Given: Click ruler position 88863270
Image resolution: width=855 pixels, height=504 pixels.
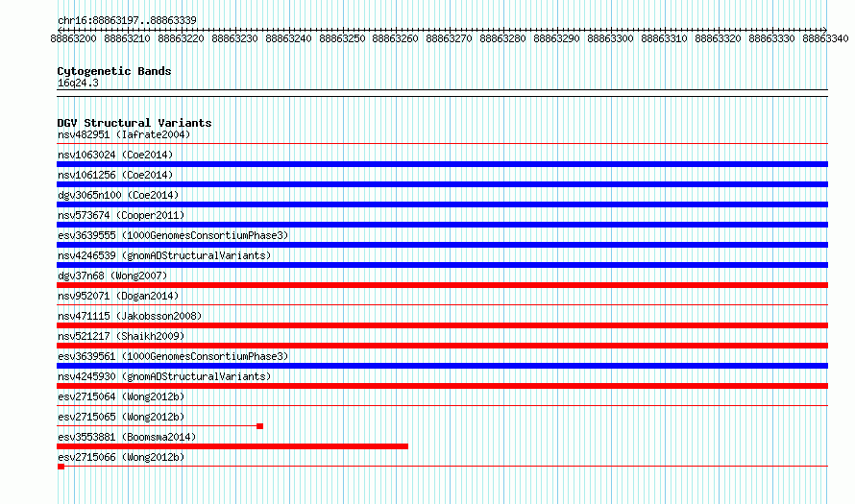Looking at the screenshot, I should pos(449,38).
